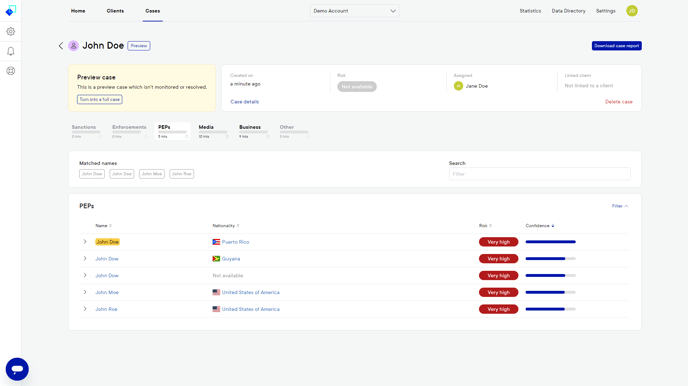Switch to the Sanctions category tab

(86, 132)
